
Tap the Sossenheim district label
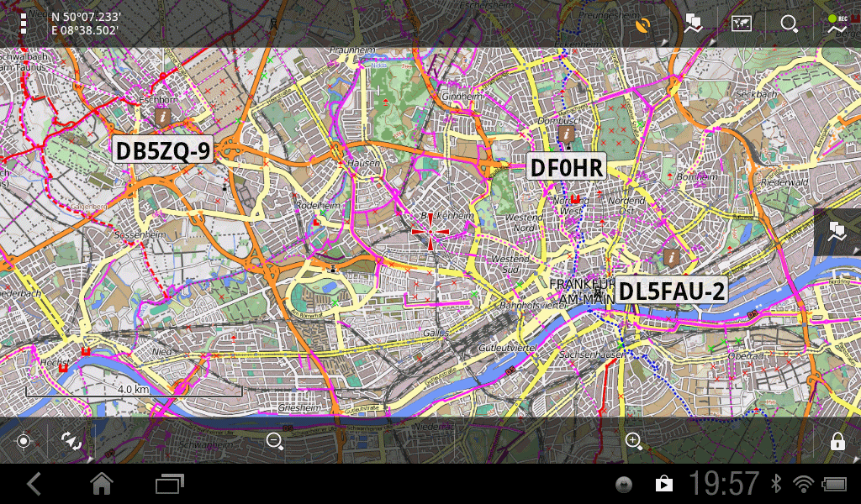(140, 234)
